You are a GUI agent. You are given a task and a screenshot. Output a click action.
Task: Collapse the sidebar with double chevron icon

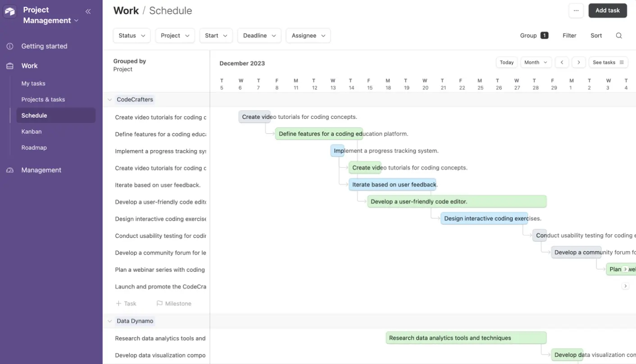tap(88, 11)
